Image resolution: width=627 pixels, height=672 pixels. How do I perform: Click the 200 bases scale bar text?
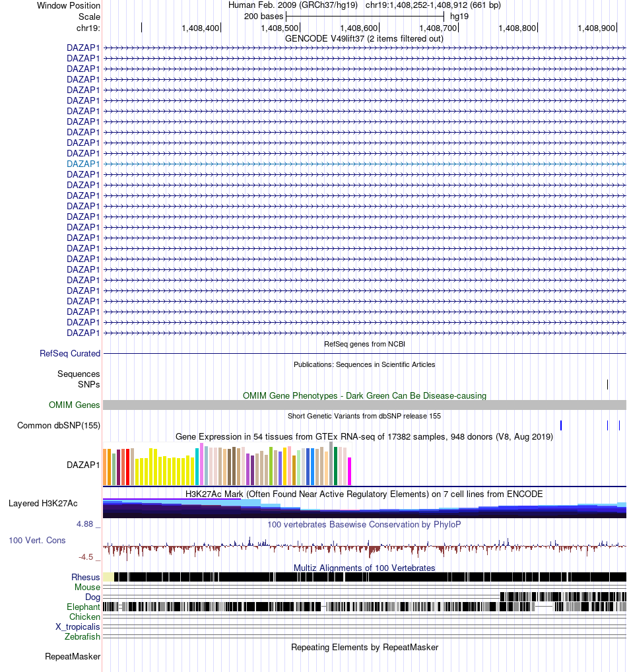coord(263,17)
